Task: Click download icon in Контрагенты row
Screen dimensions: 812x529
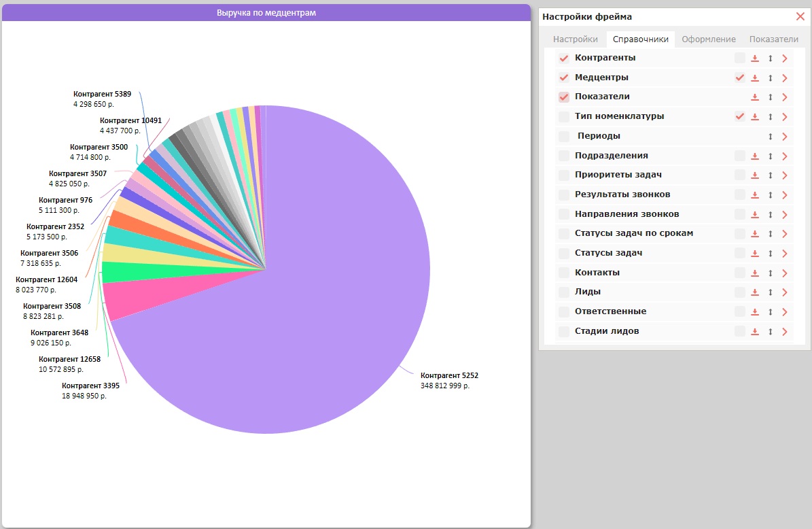Action: tap(755, 58)
